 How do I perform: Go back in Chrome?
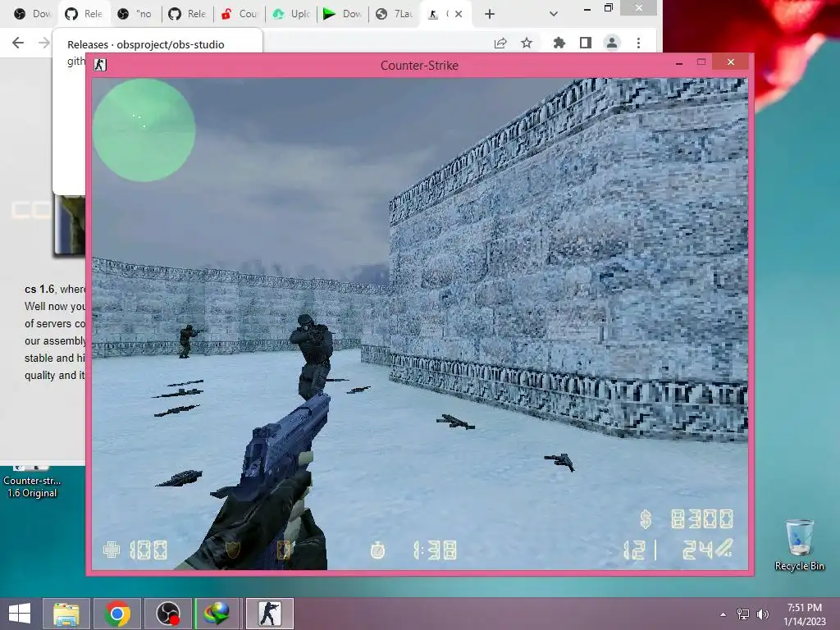point(18,43)
